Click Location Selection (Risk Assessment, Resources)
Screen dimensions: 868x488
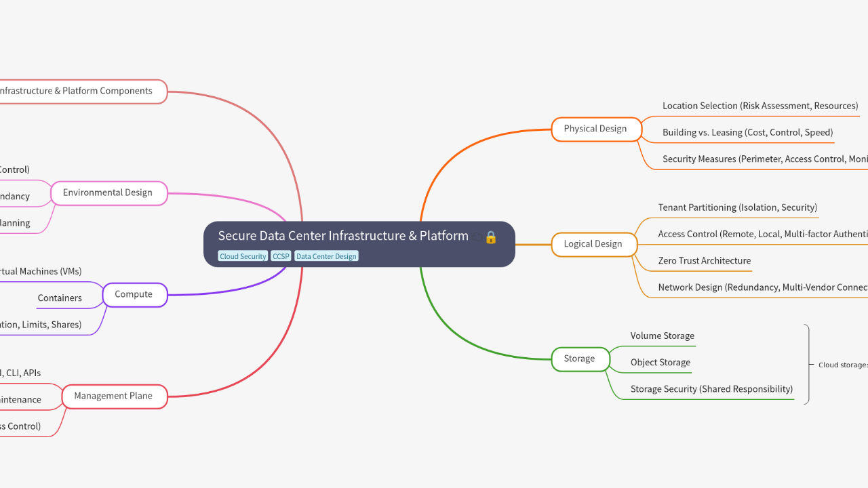click(760, 106)
